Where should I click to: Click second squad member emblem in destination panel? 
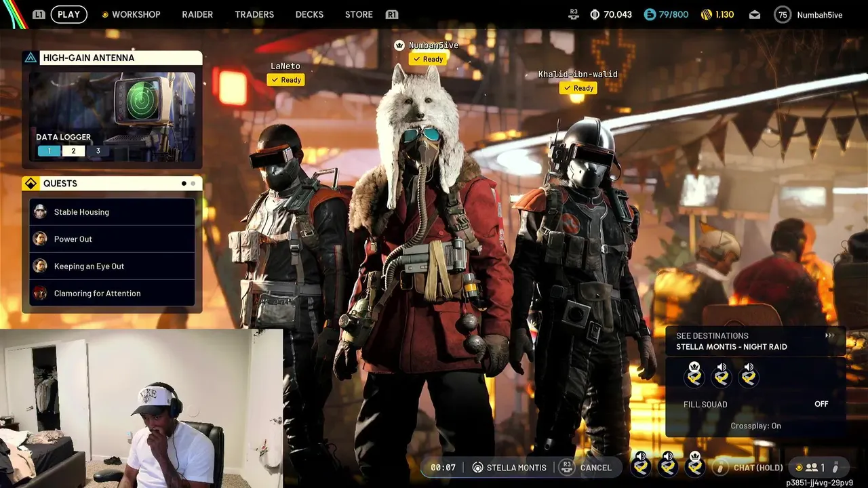tap(722, 375)
